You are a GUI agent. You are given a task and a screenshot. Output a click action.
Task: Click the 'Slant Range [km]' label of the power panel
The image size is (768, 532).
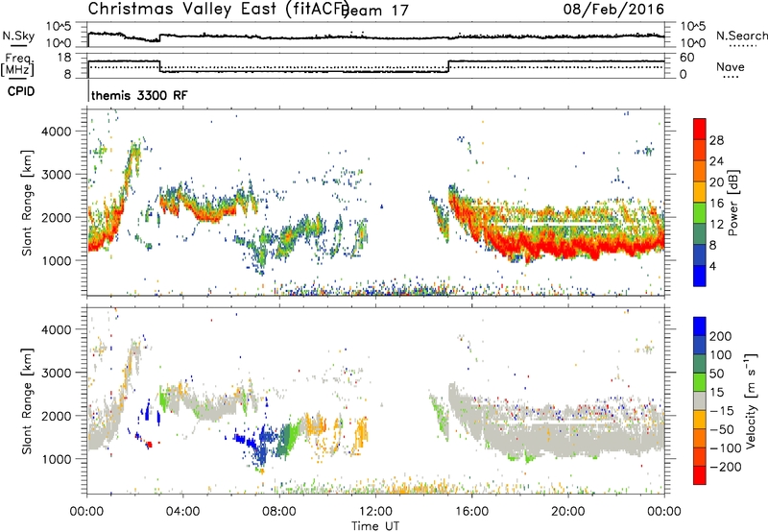[x=27, y=203]
